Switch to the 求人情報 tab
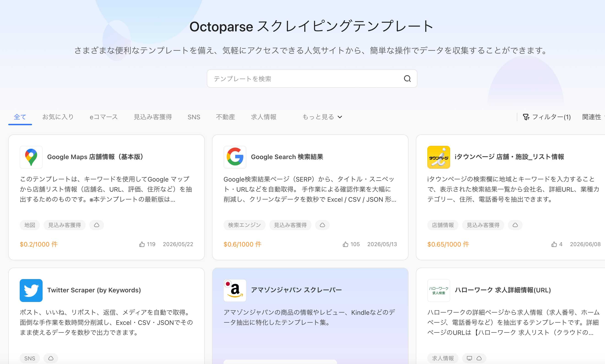This screenshot has width=605, height=364. 264,117
